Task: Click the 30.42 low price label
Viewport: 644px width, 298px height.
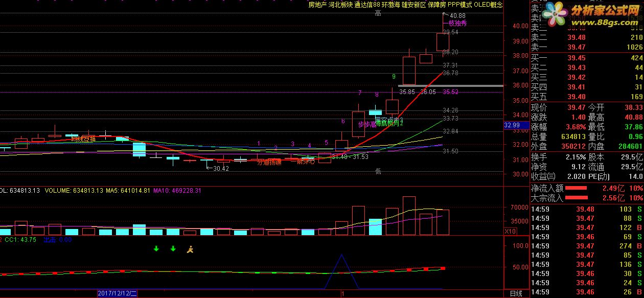Action: (x=221, y=169)
